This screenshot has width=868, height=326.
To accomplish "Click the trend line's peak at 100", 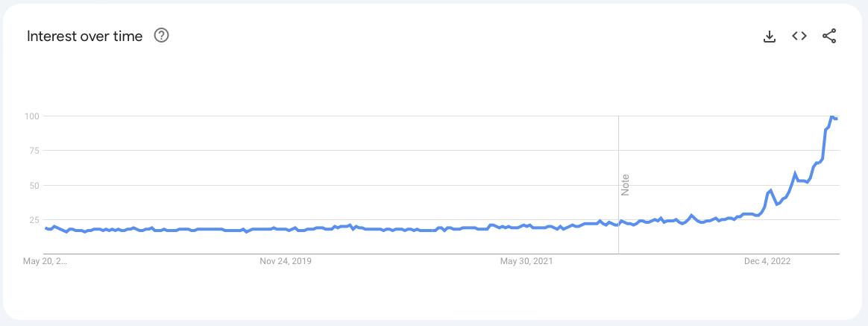I will (x=831, y=116).
